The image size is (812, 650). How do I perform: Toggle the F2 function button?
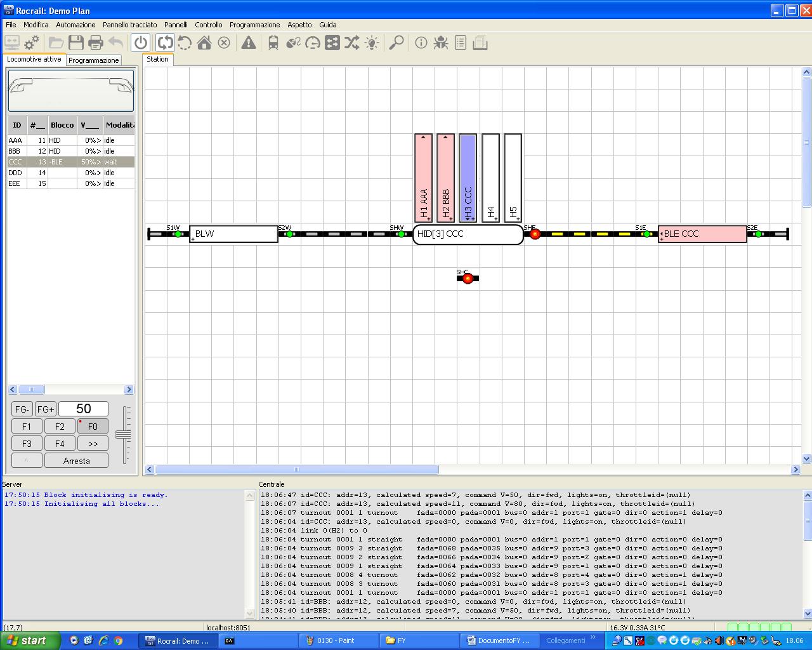(x=60, y=427)
